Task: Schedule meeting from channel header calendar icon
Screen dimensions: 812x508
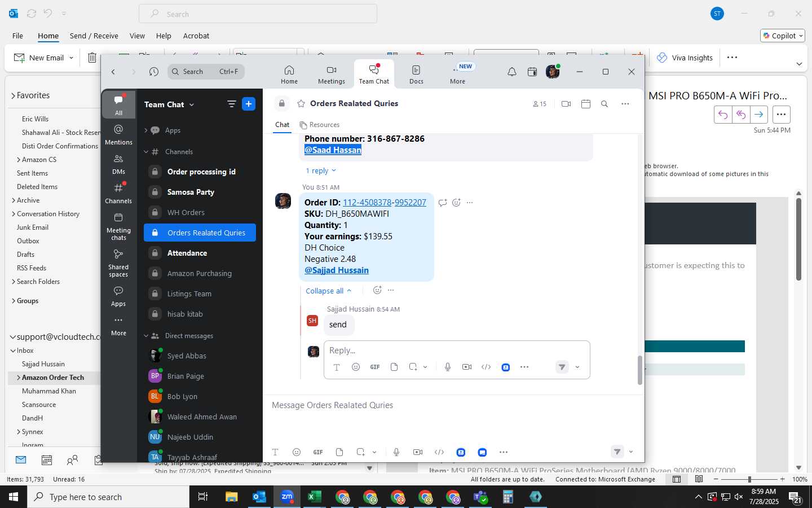Action: 586,104
